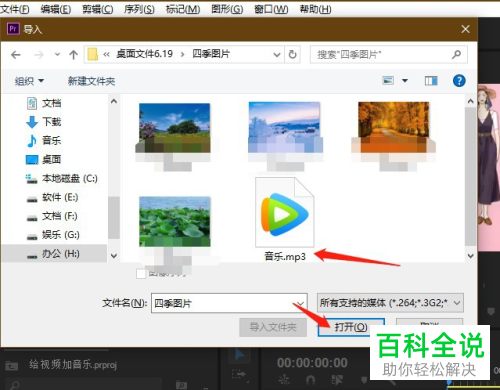
Task: Select 桌面文件6.19 in the address path
Action: pyautogui.click(x=144, y=54)
